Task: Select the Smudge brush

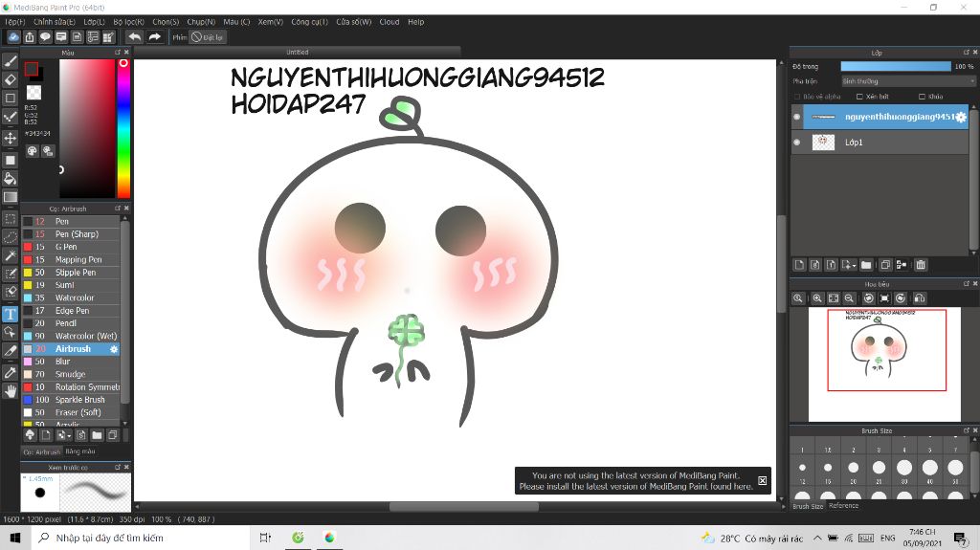Action: [x=71, y=374]
